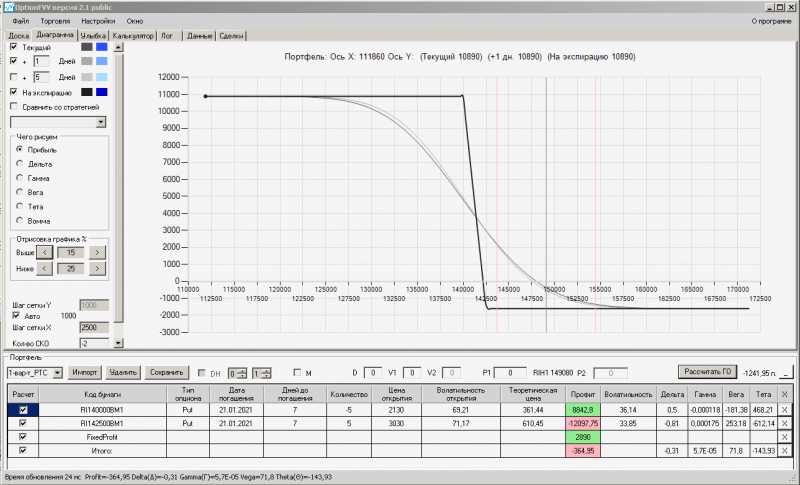Screen dimensions: 800x485
Task: Click the Шаг сетки X input field
Action: (x=94, y=327)
